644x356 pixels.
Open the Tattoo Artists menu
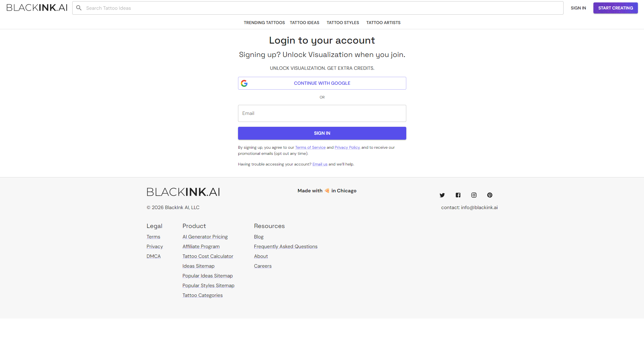[x=383, y=23]
